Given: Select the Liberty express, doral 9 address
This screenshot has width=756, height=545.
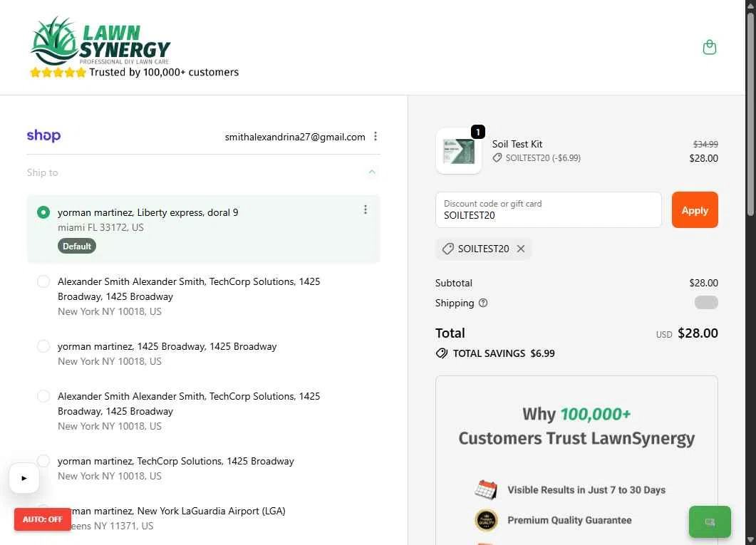Looking at the screenshot, I should (x=43, y=212).
